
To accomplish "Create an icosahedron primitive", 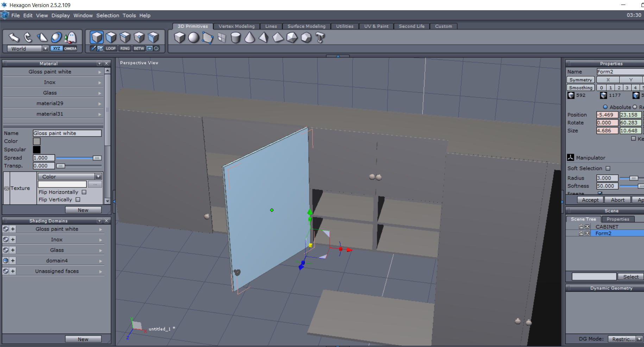I will click(292, 38).
